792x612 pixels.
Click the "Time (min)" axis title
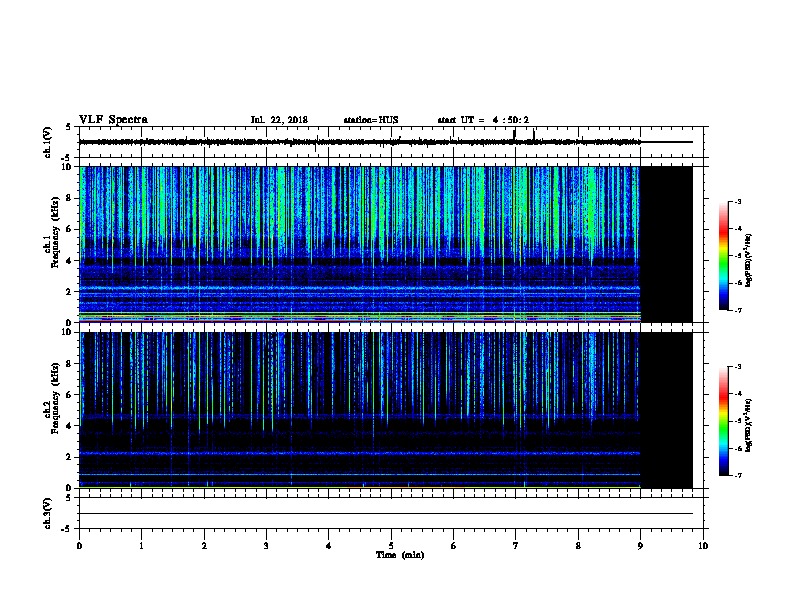pyautogui.click(x=400, y=555)
